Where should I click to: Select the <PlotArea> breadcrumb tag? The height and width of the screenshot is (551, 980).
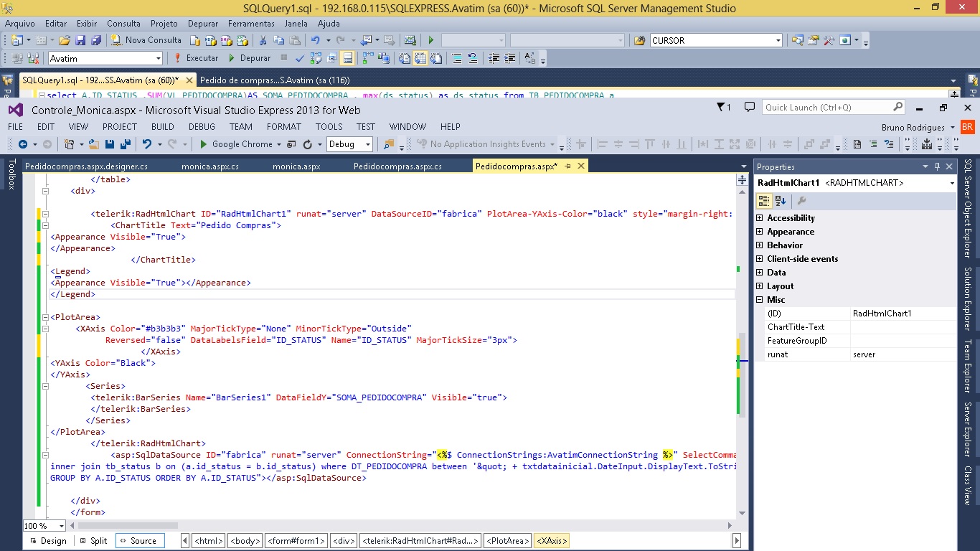pyautogui.click(x=507, y=541)
